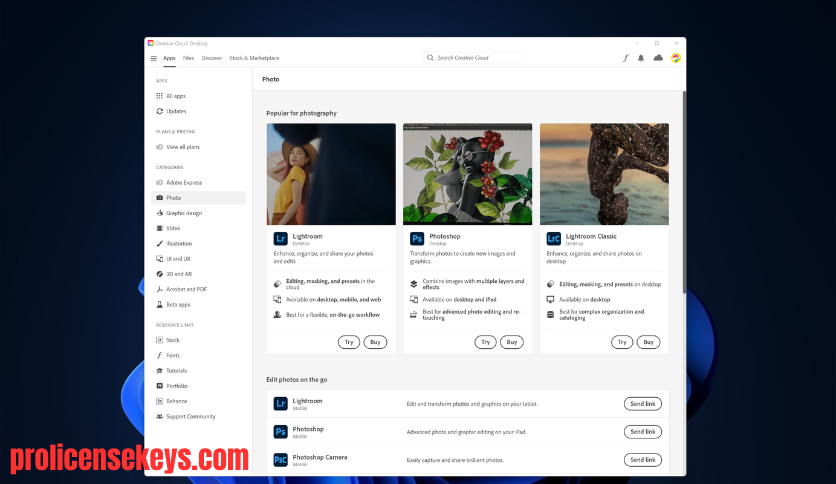Click the 3D and AR sidebar icon
This screenshot has height=484, width=836.
159,274
